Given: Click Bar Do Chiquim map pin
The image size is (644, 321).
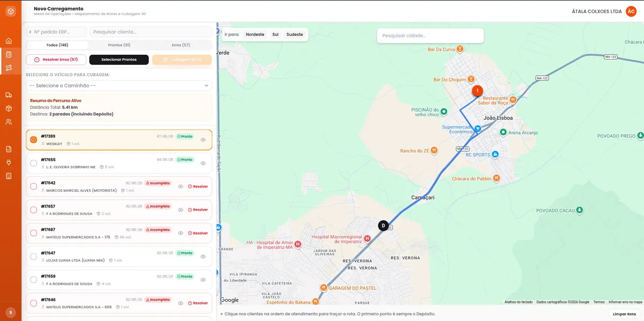Looking at the screenshot, I should (471, 79).
